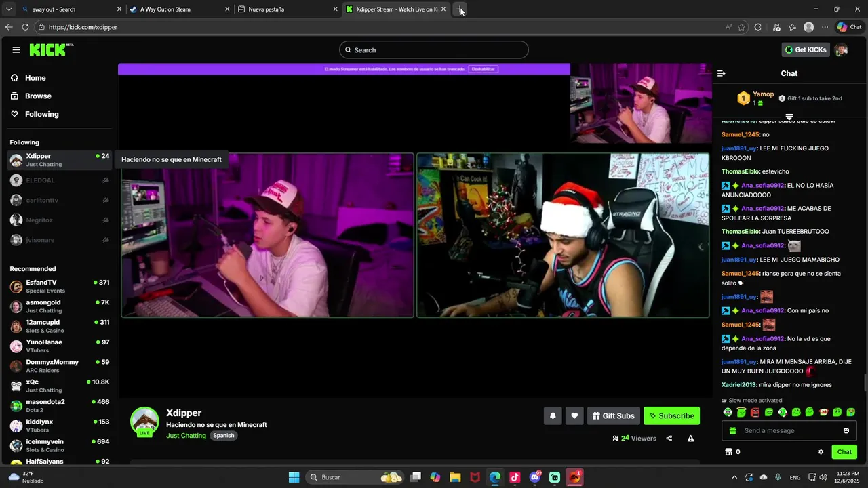Click the red angry quick emote
The height and width of the screenshot is (488, 868).
[x=755, y=412]
